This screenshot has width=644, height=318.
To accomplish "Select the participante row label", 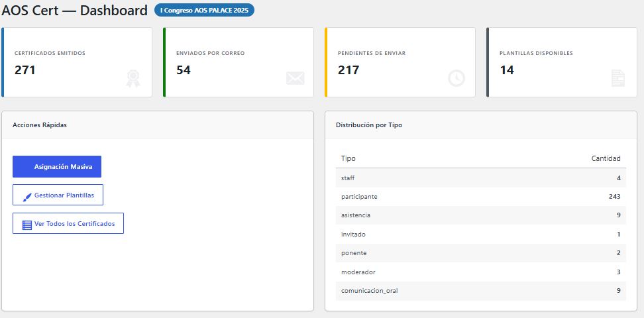I will click(359, 197).
